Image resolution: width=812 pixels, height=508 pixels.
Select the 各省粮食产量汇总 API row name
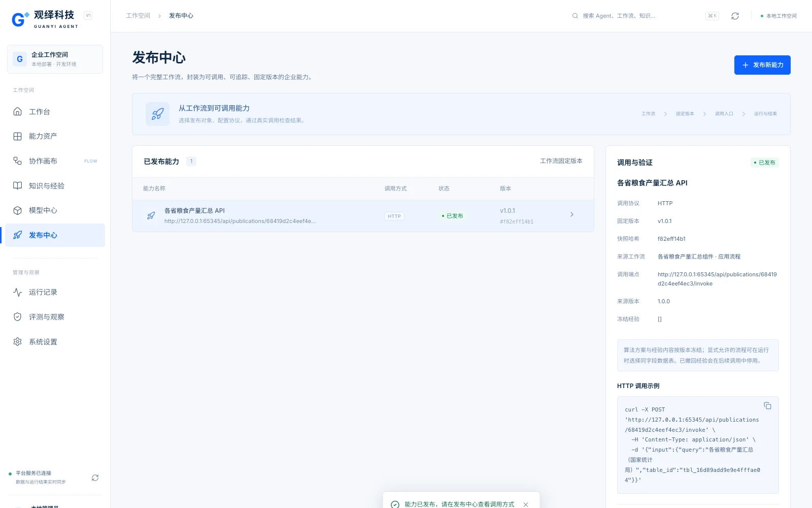(x=194, y=210)
